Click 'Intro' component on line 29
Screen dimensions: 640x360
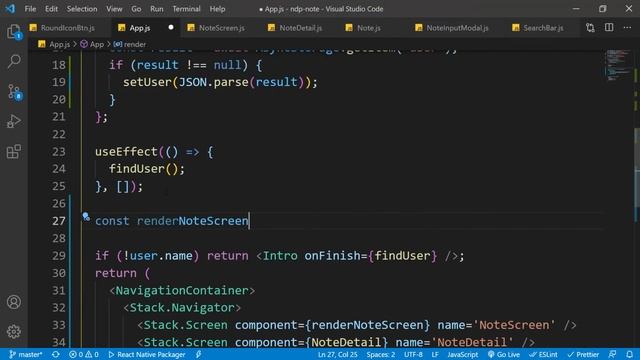280,256
